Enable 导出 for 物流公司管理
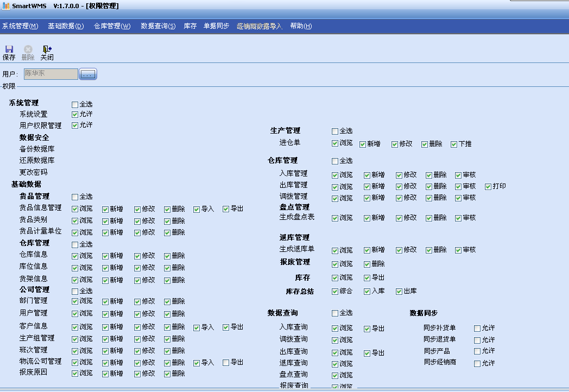569x392 pixels. point(226,362)
